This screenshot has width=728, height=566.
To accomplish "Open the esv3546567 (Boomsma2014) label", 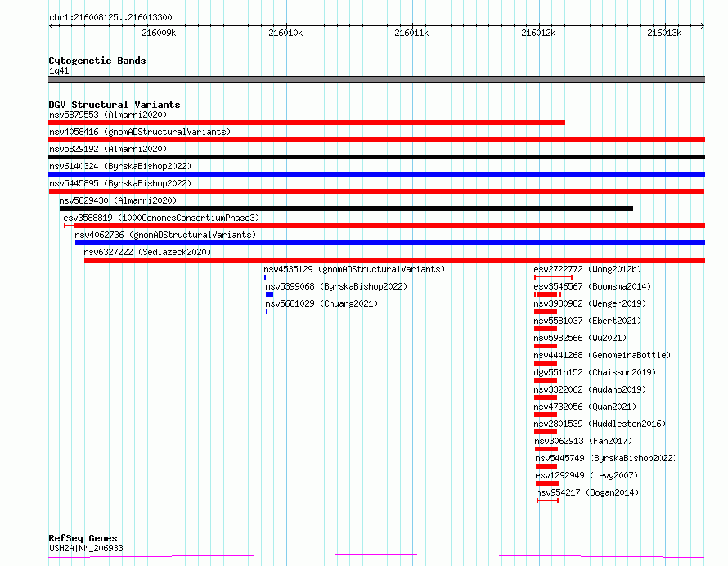I will 592,286.
